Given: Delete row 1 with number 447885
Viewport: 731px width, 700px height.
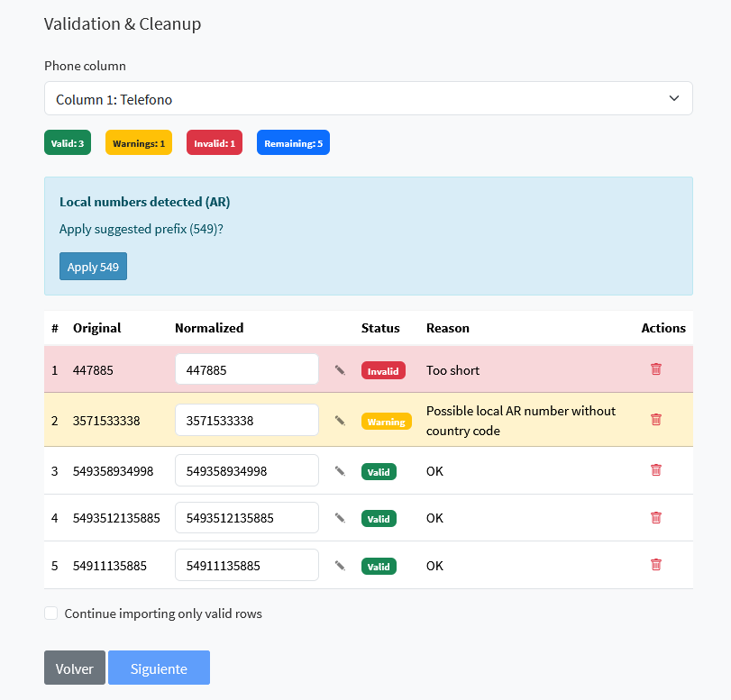Looking at the screenshot, I should coord(656,369).
